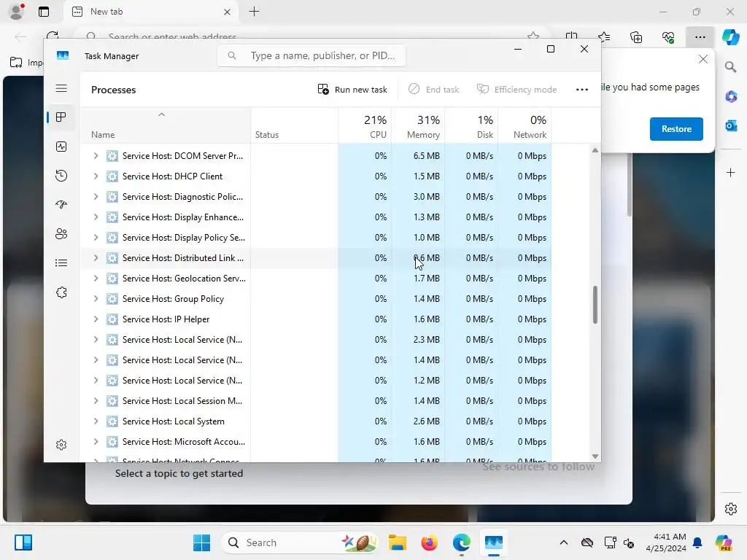Open Performance page icon in sidebar
Viewport: 747px width, 560px height.
click(61, 147)
